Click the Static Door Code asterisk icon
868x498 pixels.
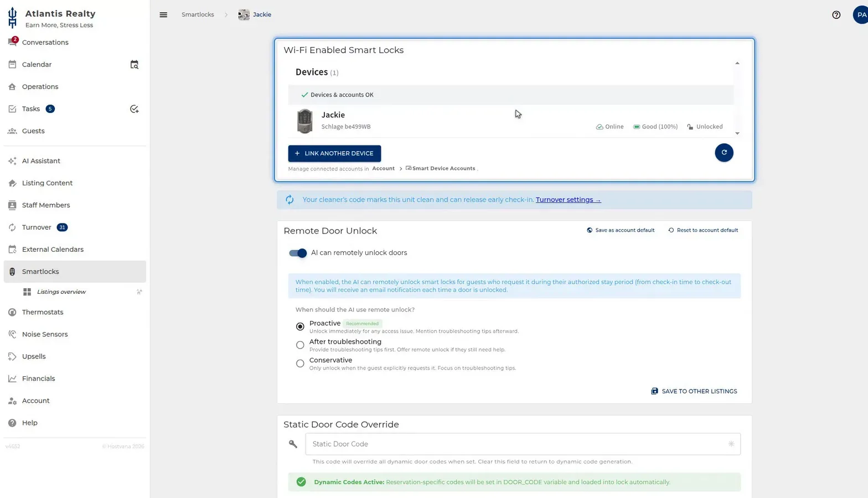tap(731, 444)
